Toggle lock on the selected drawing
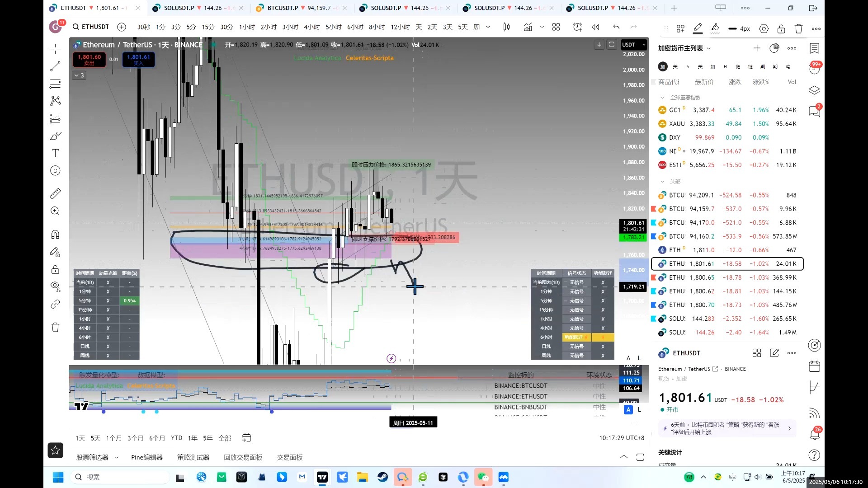The width and height of the screenshot is (868, 488). coord(781,28)
